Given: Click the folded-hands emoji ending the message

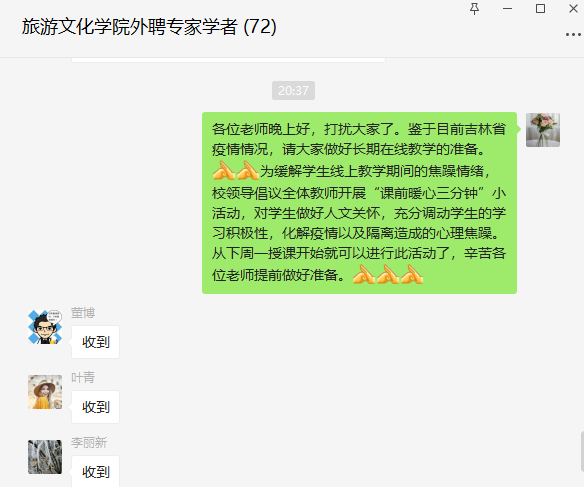Looking at the screenshot, I should tap(412, 275).
